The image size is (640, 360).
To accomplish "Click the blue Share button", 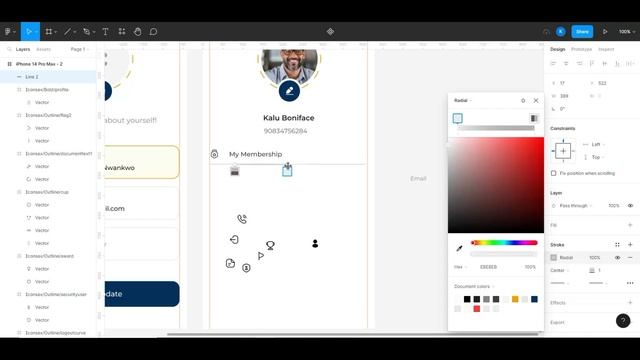I will pyautogui.click(x=582, y=31).
